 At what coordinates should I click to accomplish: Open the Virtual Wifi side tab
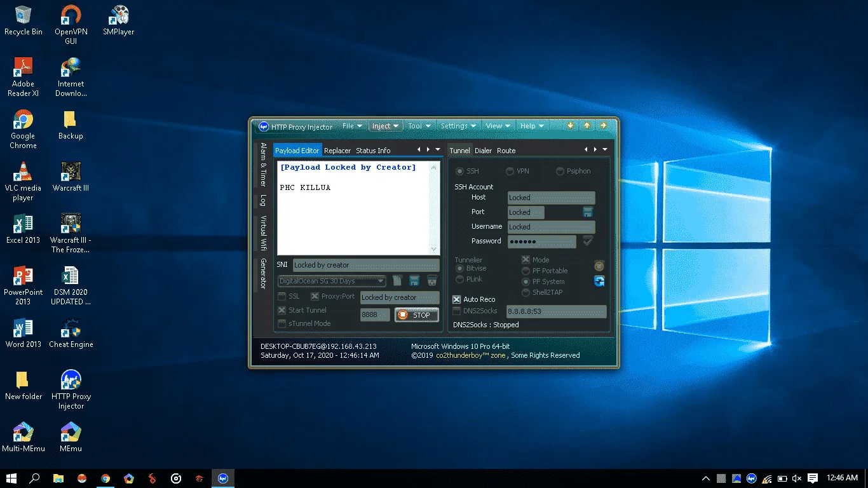point(263,234)
